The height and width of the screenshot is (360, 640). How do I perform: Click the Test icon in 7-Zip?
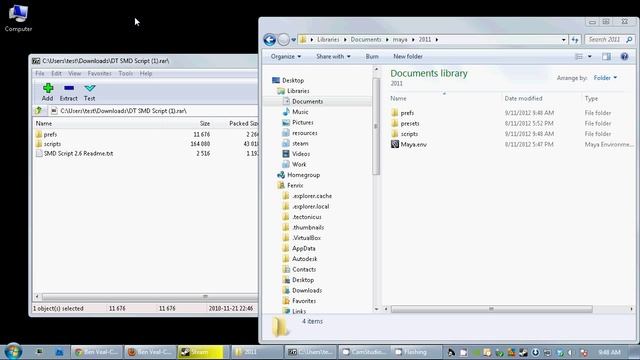coord(90,88)
